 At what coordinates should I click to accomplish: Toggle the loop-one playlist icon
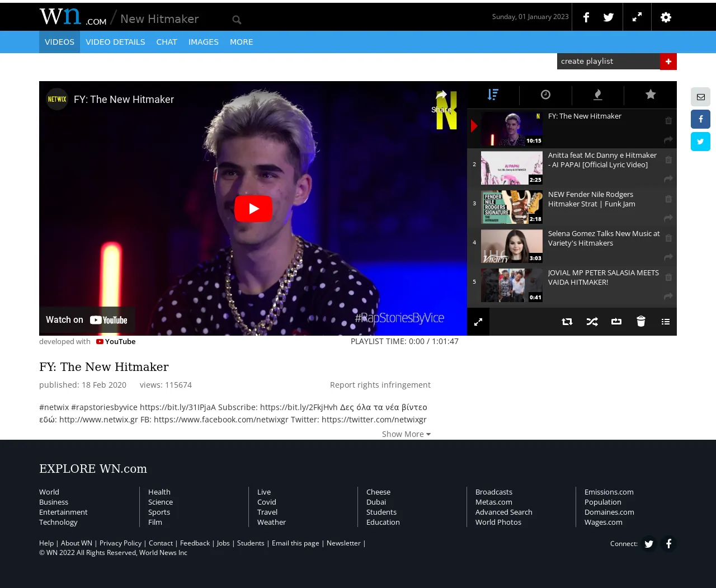(616, 322)
